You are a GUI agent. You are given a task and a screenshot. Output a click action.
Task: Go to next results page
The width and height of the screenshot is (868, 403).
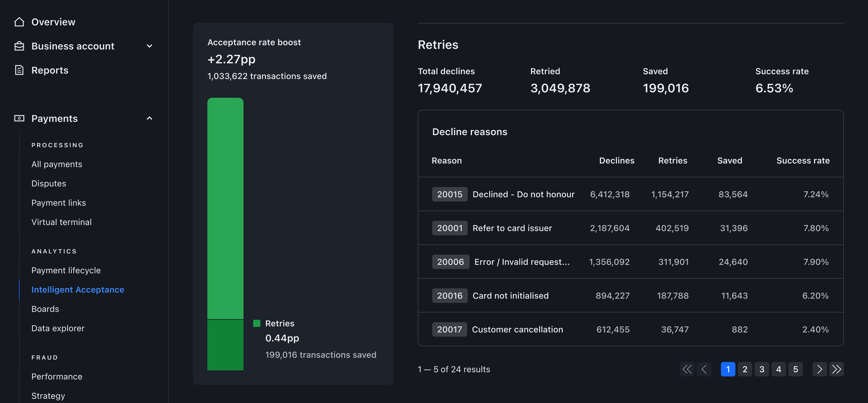(x=819, y=369)
